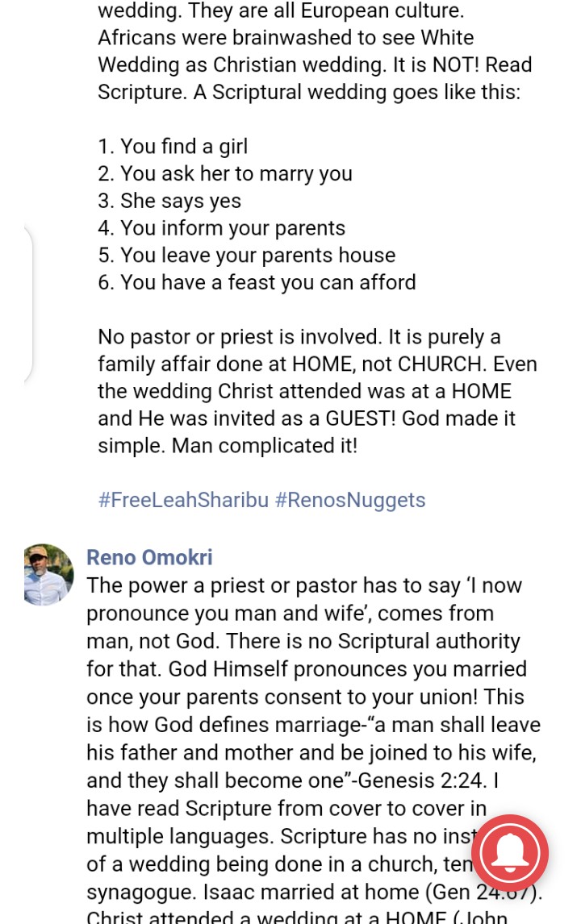Viewport: 581px width, 924px height.
Task: Open the #RenosNuggets hashtag
Action: pyautogui.click(x=349, y=500)
